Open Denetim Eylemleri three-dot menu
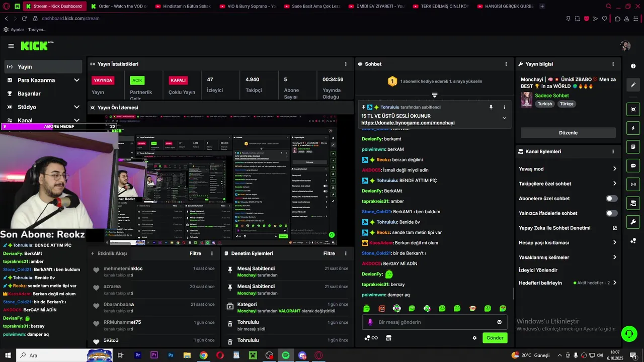The width and height of the screenshot is (644, 362). click(x=346, y=253)
